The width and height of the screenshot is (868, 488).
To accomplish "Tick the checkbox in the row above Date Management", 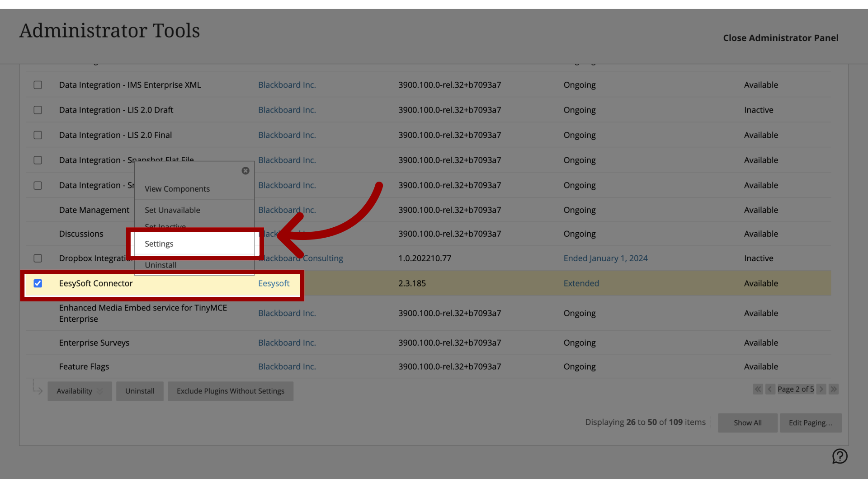I will (x=38, y=186).
